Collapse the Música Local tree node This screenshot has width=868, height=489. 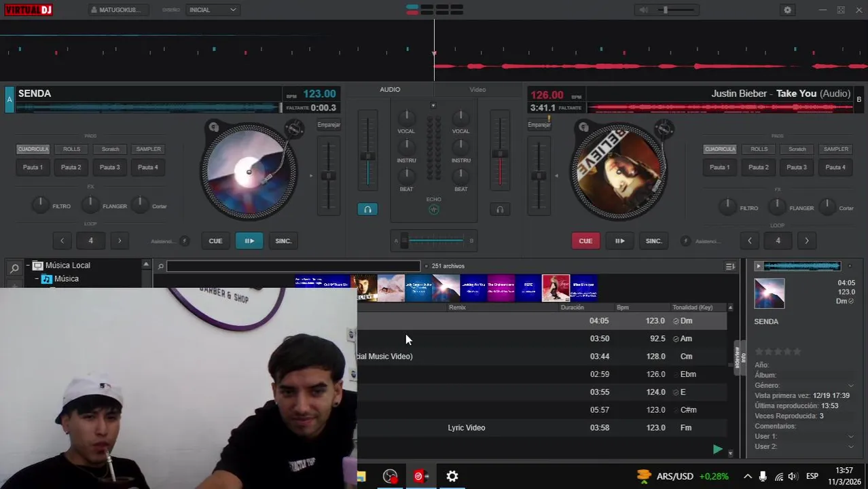(28, 266)
